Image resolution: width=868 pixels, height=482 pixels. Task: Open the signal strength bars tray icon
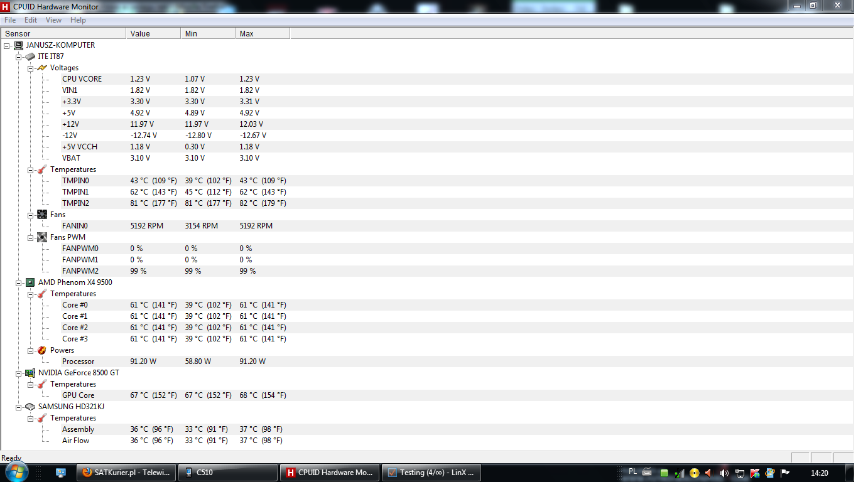[x=679, y=473]
